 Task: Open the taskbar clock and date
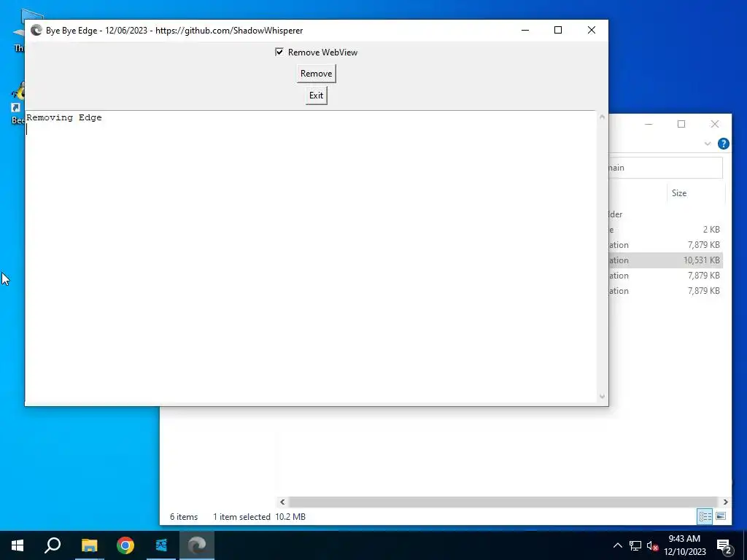pos(684,545)
